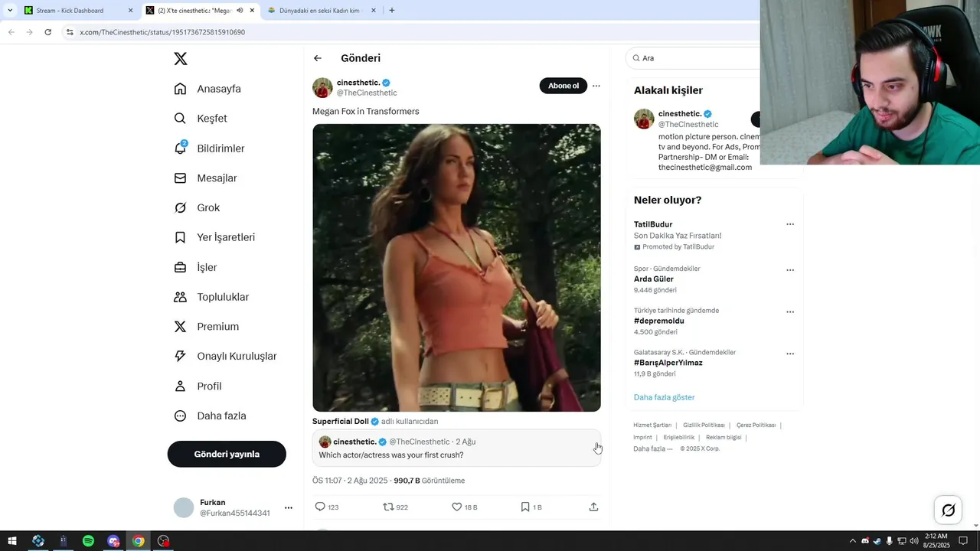Open Grok floating button bottom right
Screen dimensions: 980x551
(x=948, y=510)
